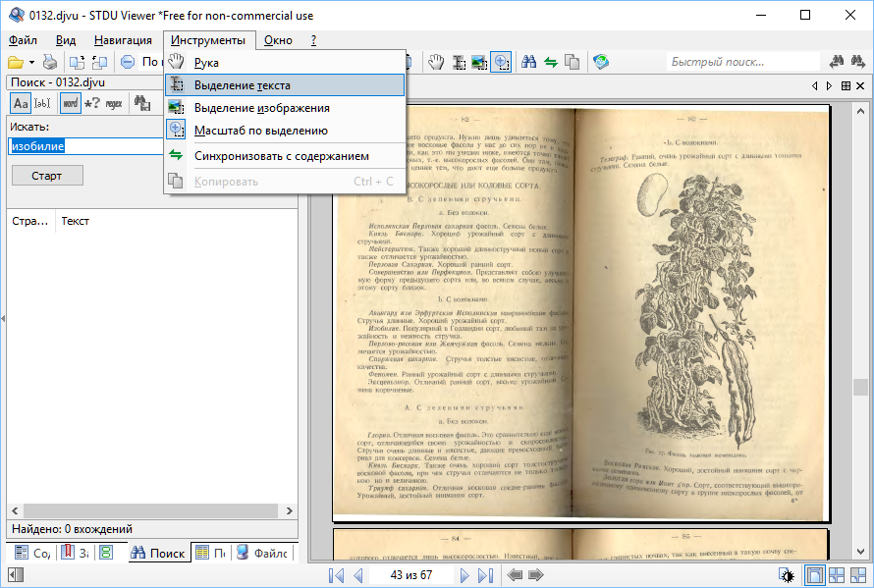Choose Выделение изображения menu entry
This screenshot has height=588, width=874.
(x=285, y=108)
